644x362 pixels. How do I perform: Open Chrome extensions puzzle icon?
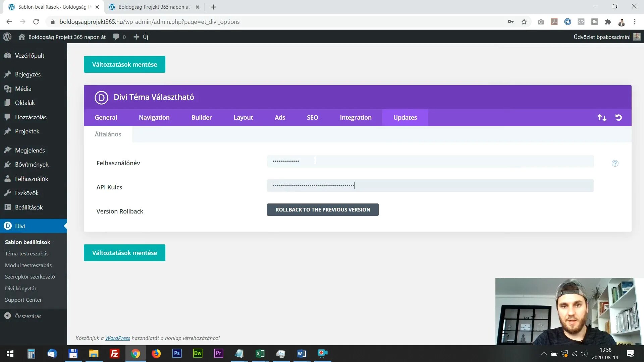tap(608, 22)
